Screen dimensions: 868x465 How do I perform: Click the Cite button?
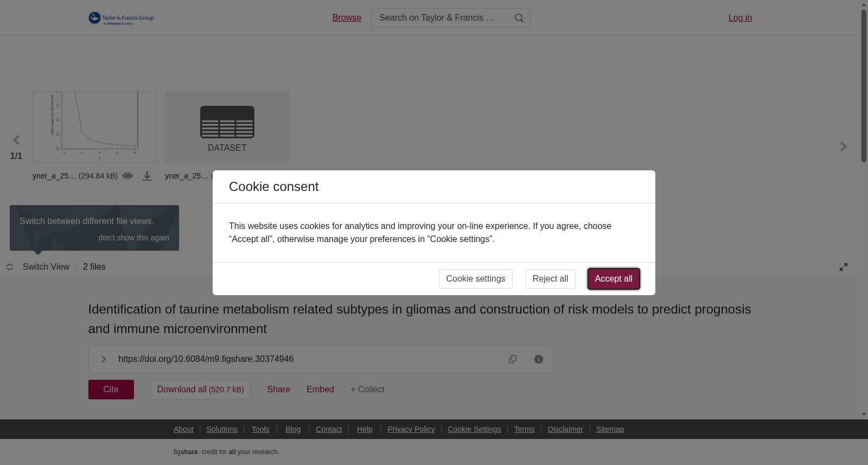pyautogui.click(x=111, y=390)
